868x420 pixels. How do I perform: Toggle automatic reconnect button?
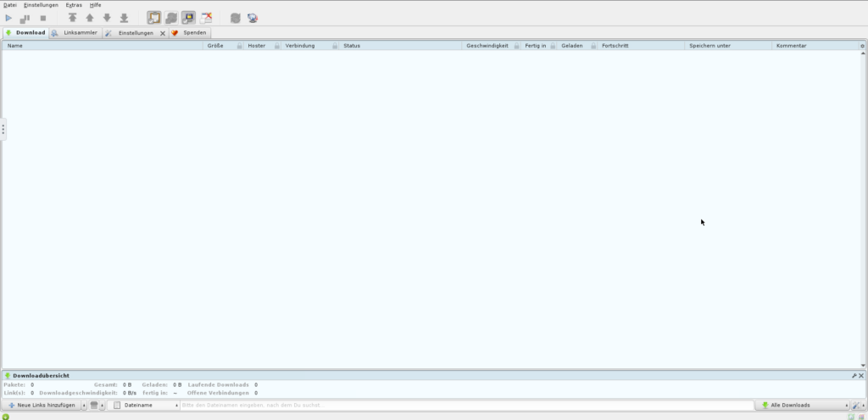[x=171, y=18]
